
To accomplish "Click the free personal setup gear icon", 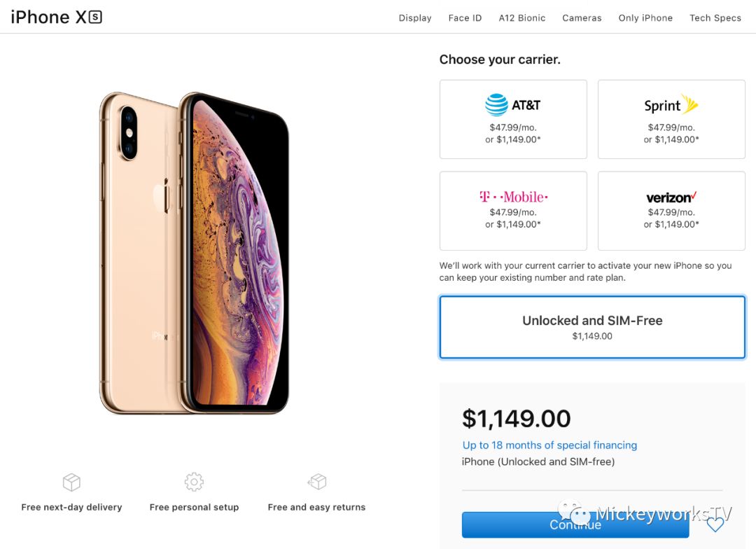I will (194, 482).
